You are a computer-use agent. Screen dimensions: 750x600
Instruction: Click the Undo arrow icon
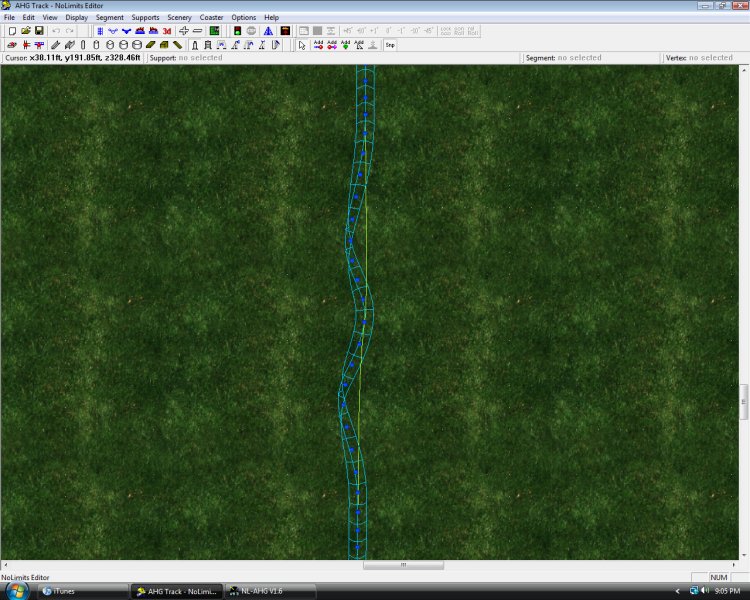(x=56, y=31)
